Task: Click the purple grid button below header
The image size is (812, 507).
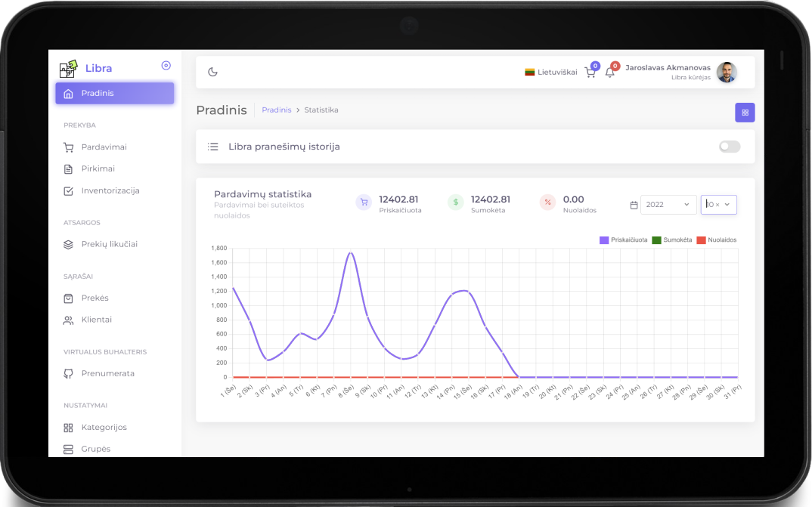Action: (745, 113)
